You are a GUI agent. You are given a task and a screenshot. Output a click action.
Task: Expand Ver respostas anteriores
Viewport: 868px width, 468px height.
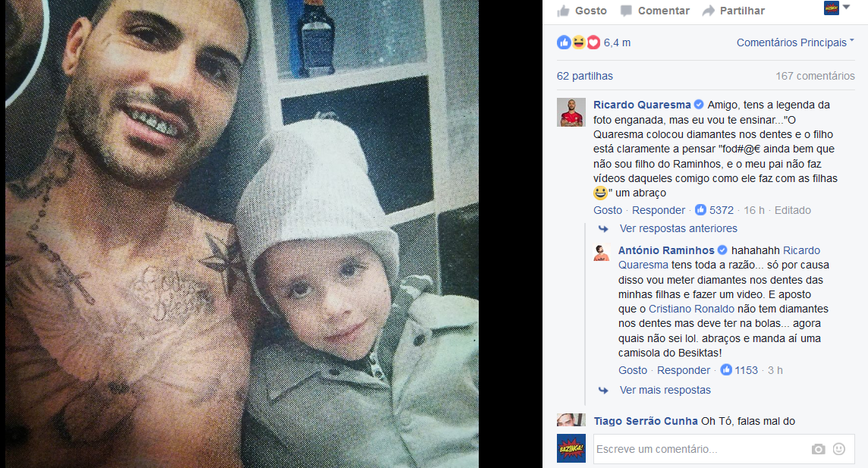(x=678, y=228)
